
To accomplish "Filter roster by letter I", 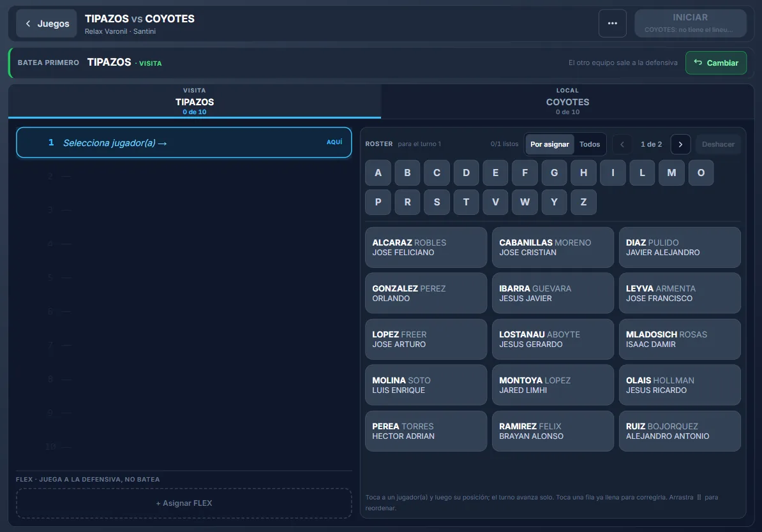I will 613,172.
